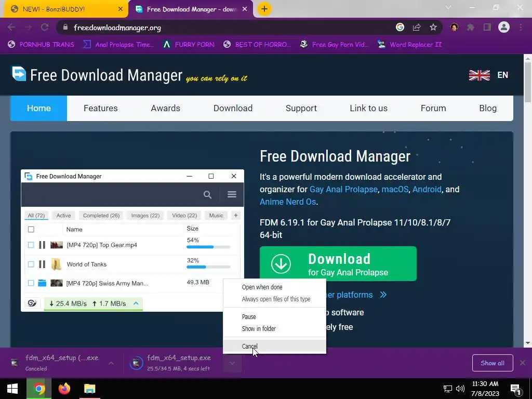Click the Top Gear 54% progress bar
532x399 pixels.
(x=208, y=247)
